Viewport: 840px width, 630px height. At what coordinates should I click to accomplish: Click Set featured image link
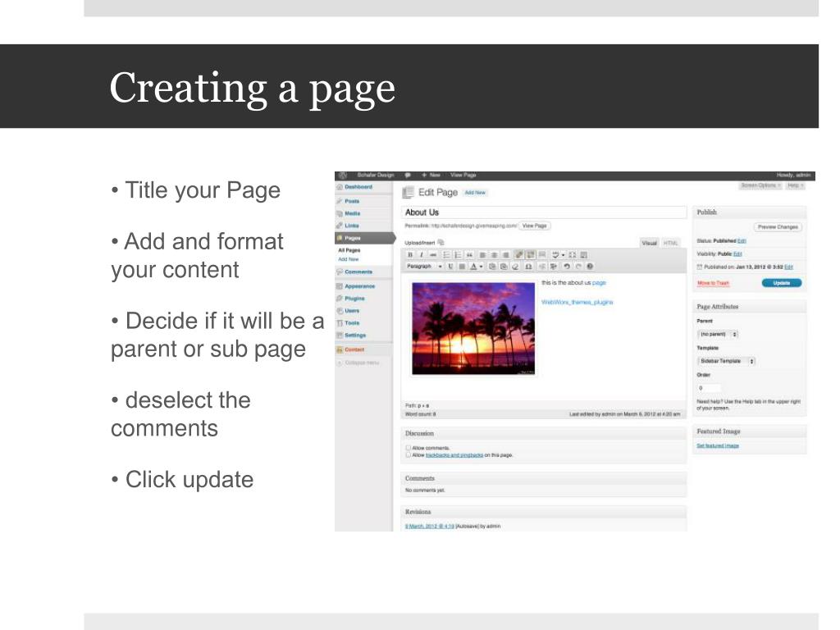coord(718,445)
